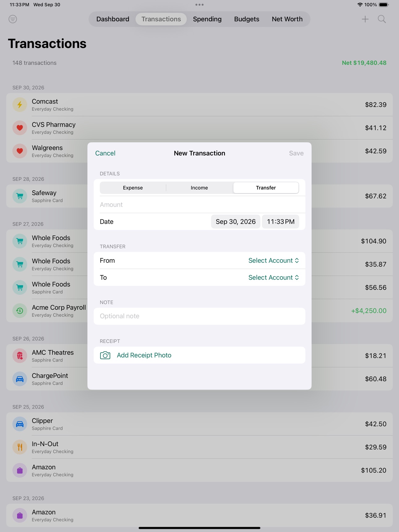The width and height of the screenshot is (399, 532).
Task: Tap the CVS Pharmacy heart icon
Action: point(20,128)
